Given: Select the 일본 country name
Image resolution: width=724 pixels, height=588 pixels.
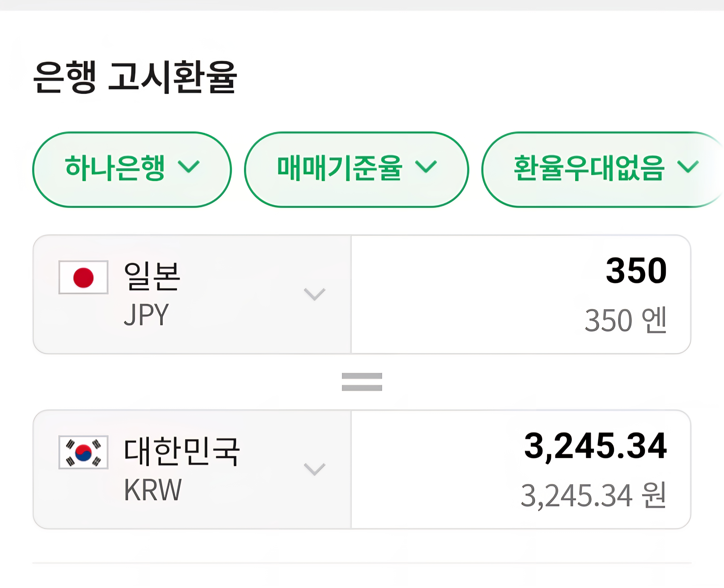Looking at the screenshot, I should pos(152,276).
